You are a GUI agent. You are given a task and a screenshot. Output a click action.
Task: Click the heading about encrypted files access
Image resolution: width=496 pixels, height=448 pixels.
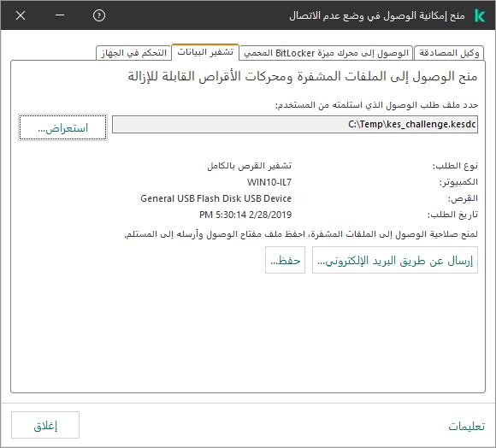[x=303, y=76]
